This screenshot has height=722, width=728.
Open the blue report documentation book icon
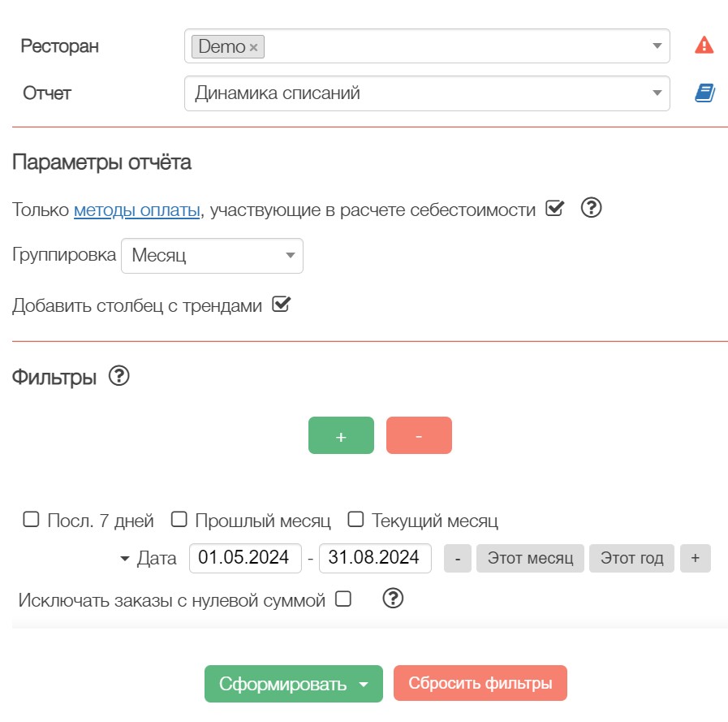click(704, 93)
